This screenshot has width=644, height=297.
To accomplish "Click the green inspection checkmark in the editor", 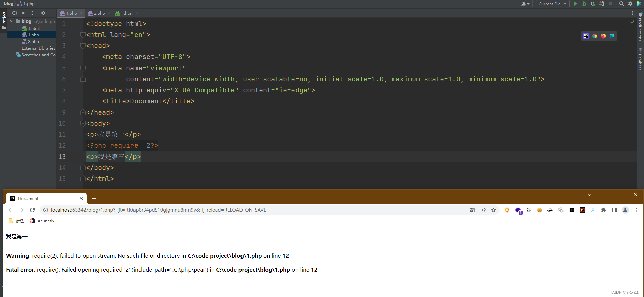I will coord(632,22).
